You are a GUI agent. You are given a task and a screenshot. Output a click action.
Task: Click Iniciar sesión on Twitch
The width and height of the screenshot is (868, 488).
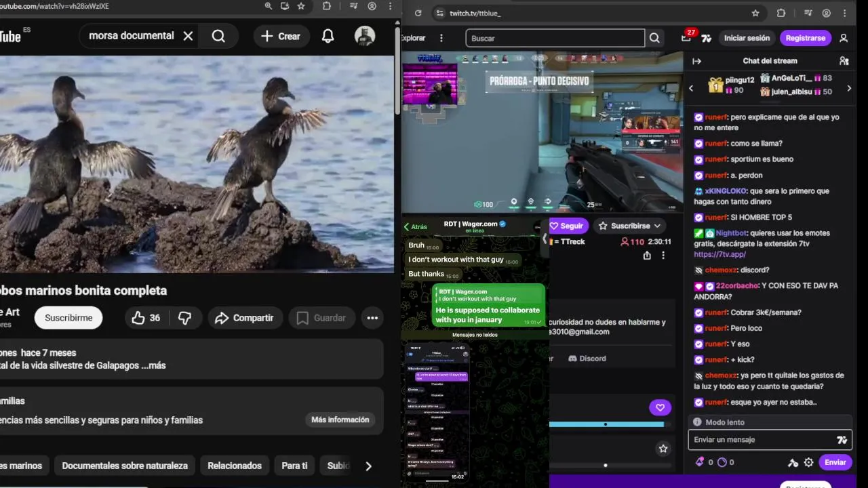pos(747,38)
